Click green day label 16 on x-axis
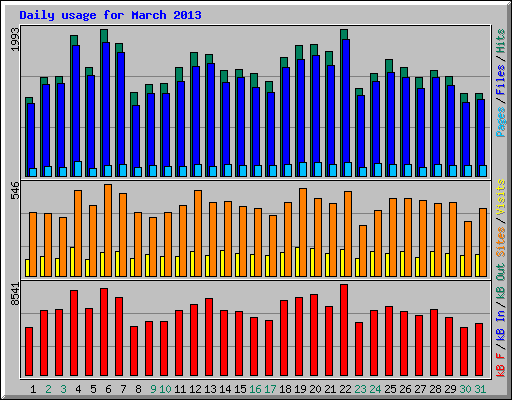 click(255, 389)
